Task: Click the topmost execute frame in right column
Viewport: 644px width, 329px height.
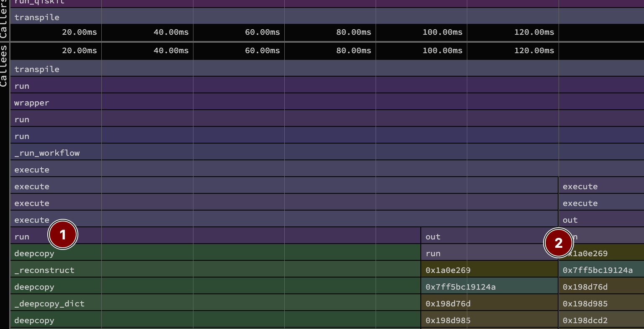Action: point(580,186)
